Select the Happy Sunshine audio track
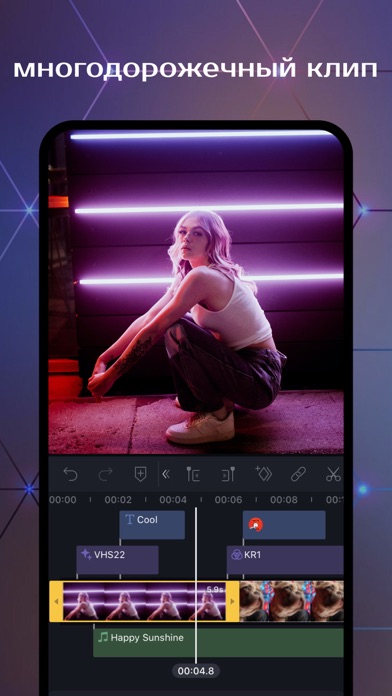The image size is (392, 696). (218, 642)
